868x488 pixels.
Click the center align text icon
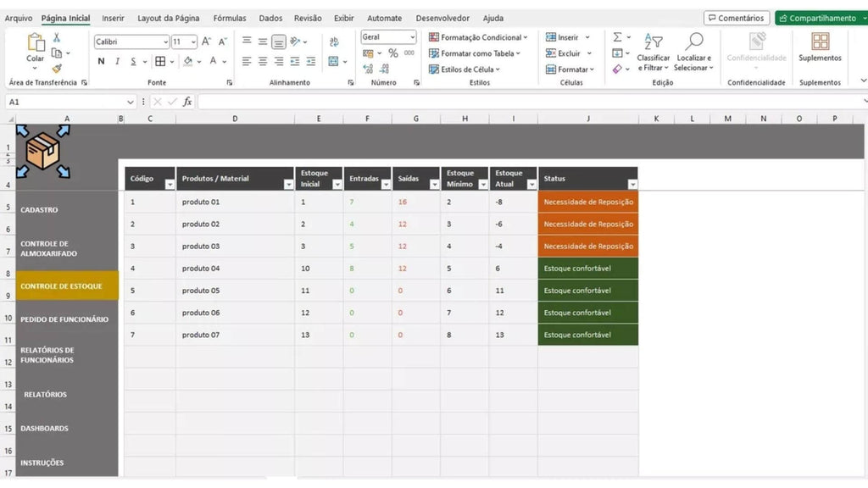[263, 61]
